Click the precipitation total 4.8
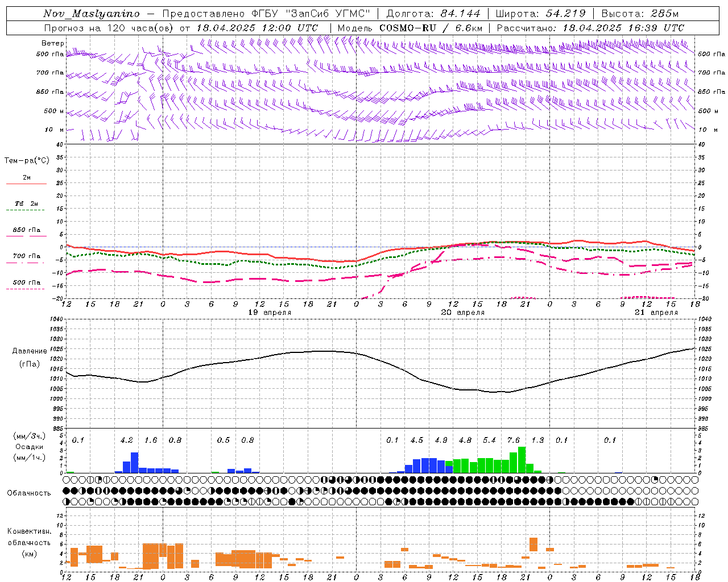The image size is (728, 582). pos(465,440)
